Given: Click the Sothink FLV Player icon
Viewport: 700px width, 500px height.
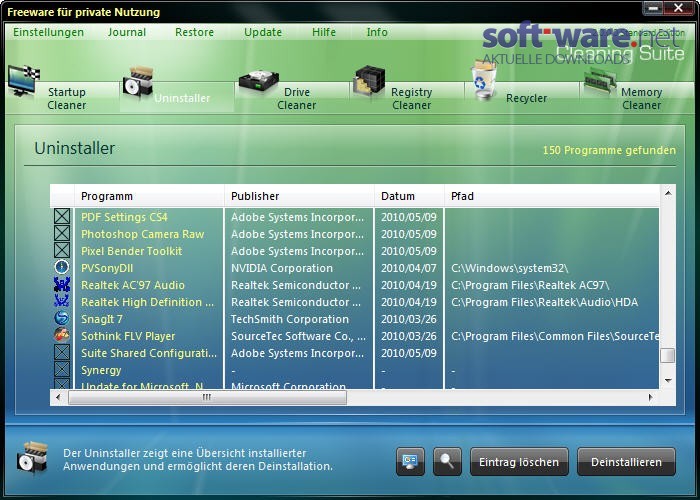Looking at the screenshot, I should tap(62, 335).
